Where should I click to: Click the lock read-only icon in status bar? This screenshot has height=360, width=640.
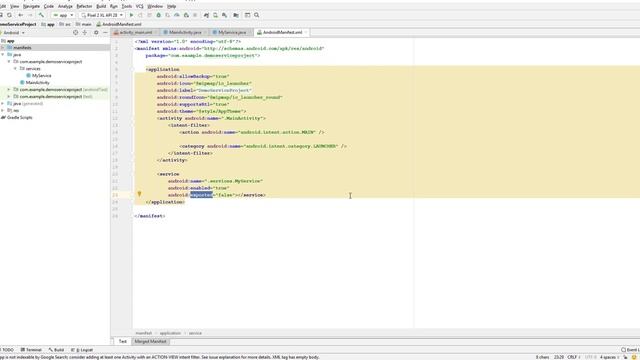(625, 357)
